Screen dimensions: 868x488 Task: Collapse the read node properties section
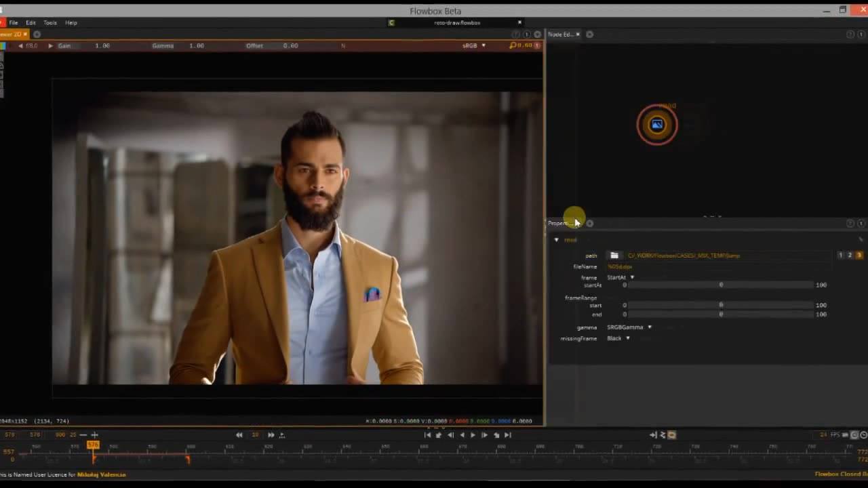(556, 240)
